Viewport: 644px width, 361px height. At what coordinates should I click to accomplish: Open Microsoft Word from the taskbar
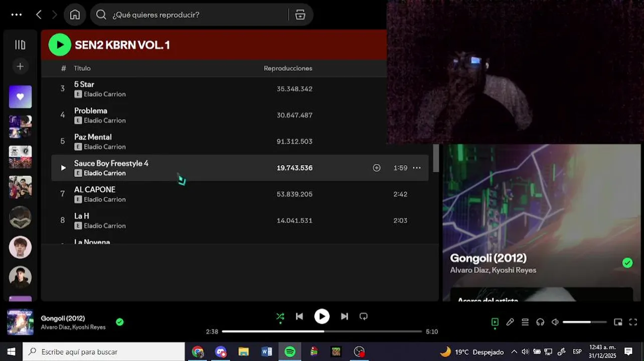(x=267, y=351)
